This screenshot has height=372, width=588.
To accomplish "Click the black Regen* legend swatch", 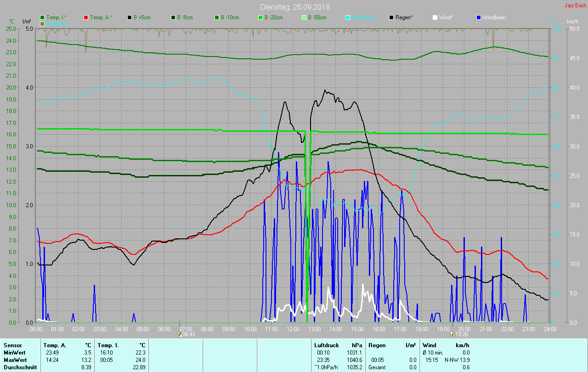I will click(x=391, y=17).
